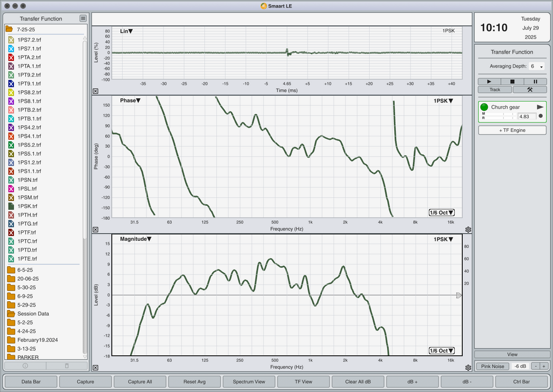Click the dB - button
This screenshot has width=553, height=392.
[x=467, y=381]
